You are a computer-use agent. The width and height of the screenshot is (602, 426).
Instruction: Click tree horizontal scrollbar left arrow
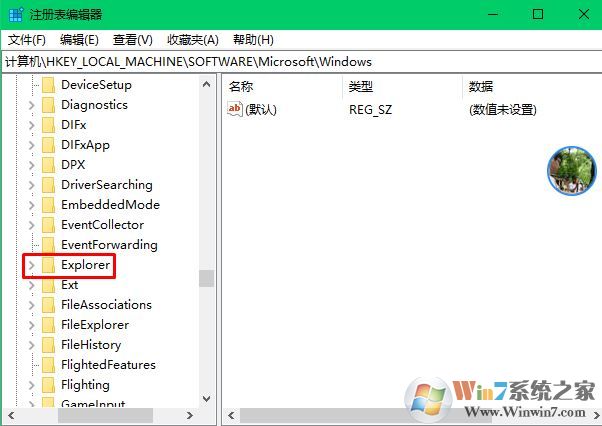11,415
